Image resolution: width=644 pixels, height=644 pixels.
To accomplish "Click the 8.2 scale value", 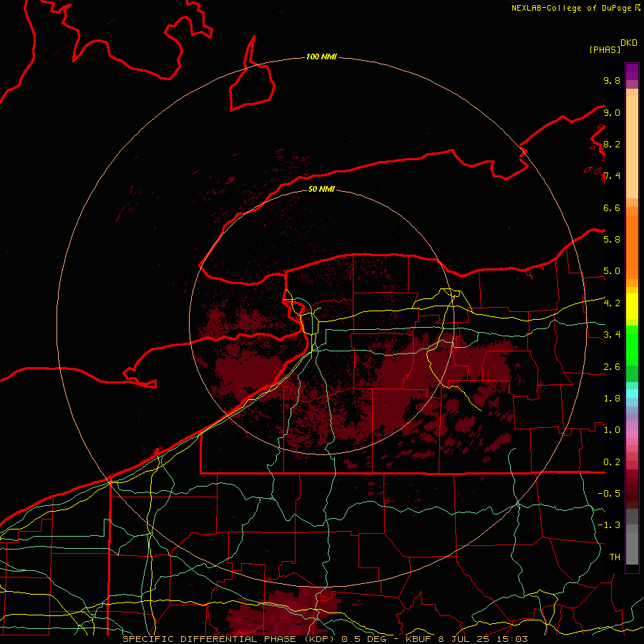I will 612,145.
